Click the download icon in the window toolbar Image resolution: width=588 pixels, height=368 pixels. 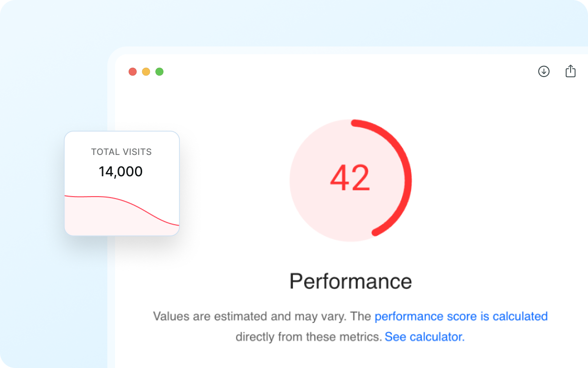[544, 72]
